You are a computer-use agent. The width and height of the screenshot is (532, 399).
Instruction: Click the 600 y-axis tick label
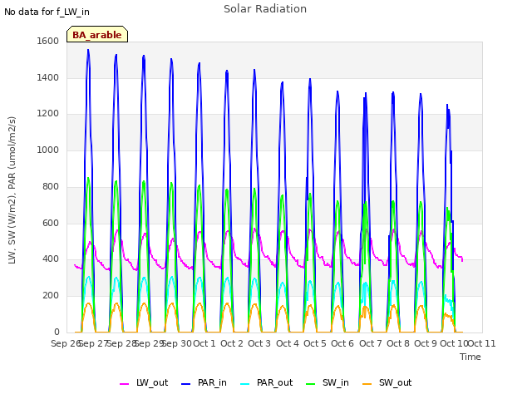tap(51, 223)
